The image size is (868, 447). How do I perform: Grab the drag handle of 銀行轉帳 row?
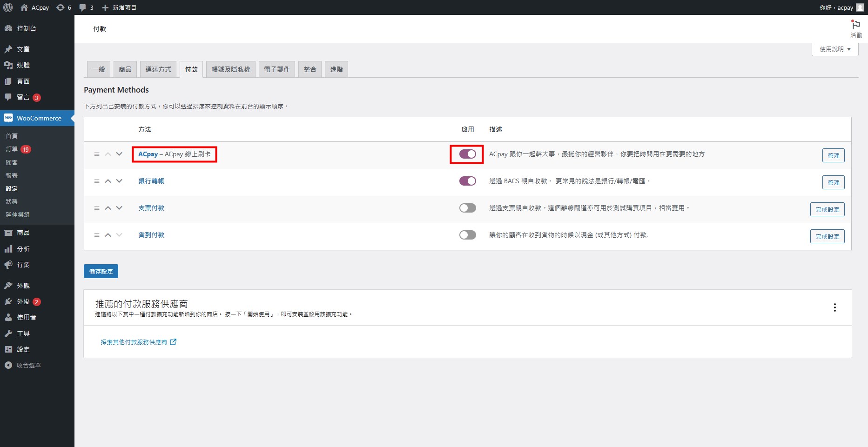coord(97,181)
